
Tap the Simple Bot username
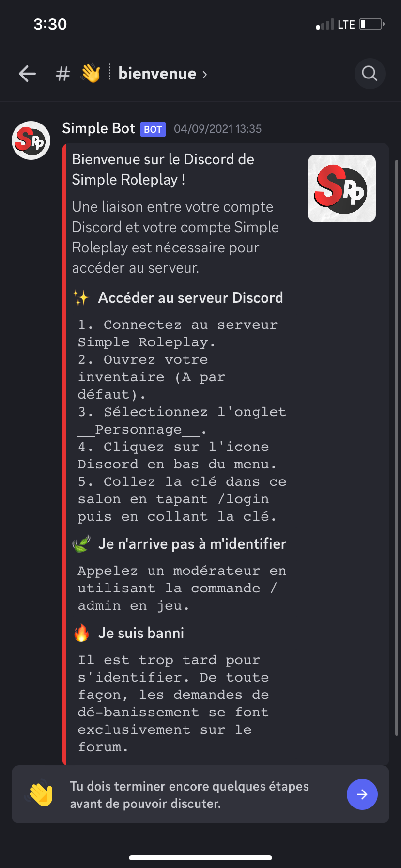[99, 128]
